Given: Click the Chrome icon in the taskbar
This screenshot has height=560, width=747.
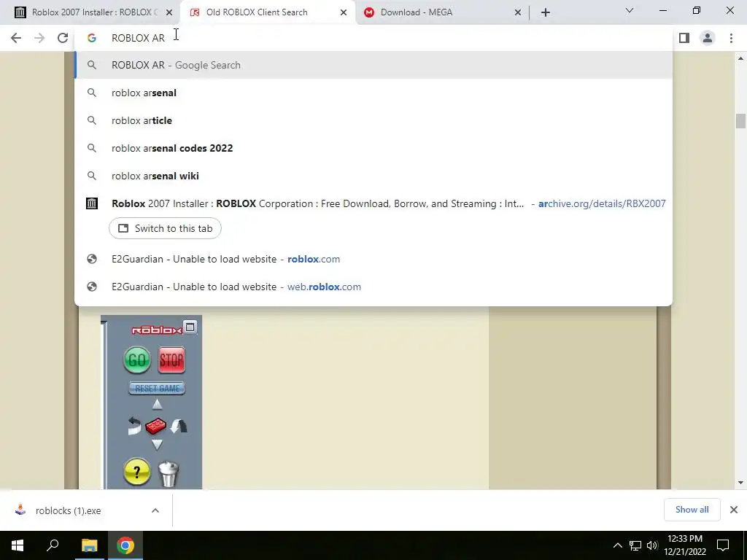Looking at the screenshot, I should [125, 545].
